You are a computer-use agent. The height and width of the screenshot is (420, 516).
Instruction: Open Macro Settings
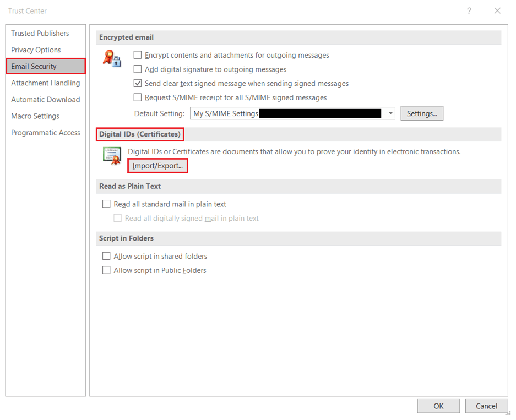[x=35, y=116]
